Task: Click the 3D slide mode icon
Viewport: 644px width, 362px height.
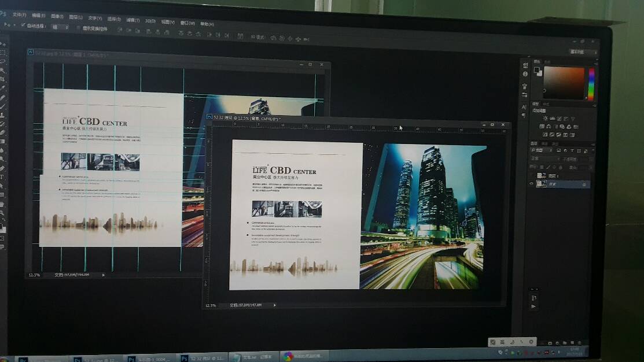Action: click(298, 39)
